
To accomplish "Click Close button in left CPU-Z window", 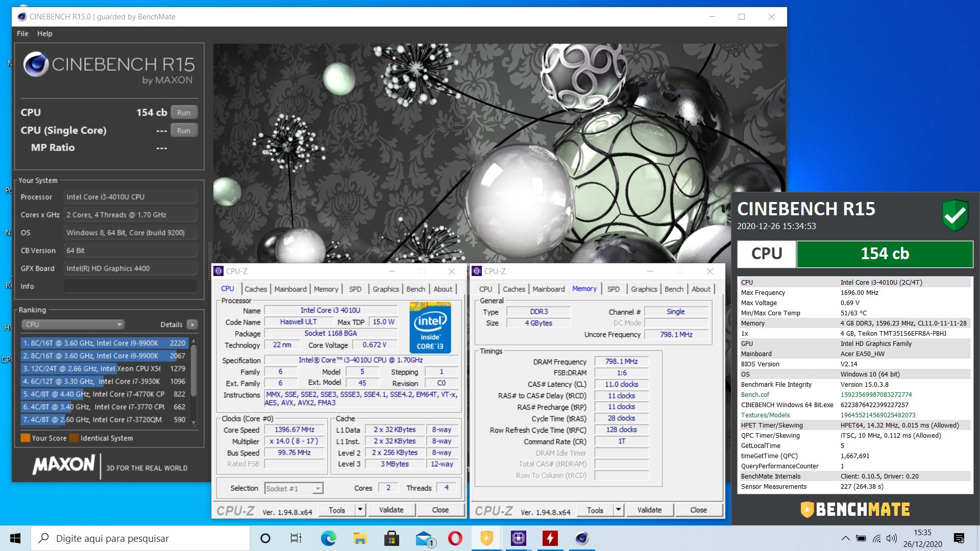I will point(440,510).
